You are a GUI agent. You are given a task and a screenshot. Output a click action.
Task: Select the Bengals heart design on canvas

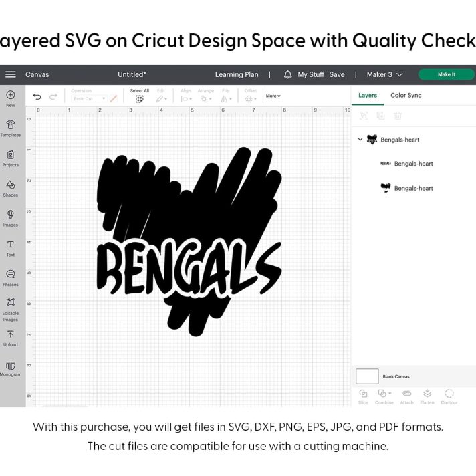coord(189,241)
